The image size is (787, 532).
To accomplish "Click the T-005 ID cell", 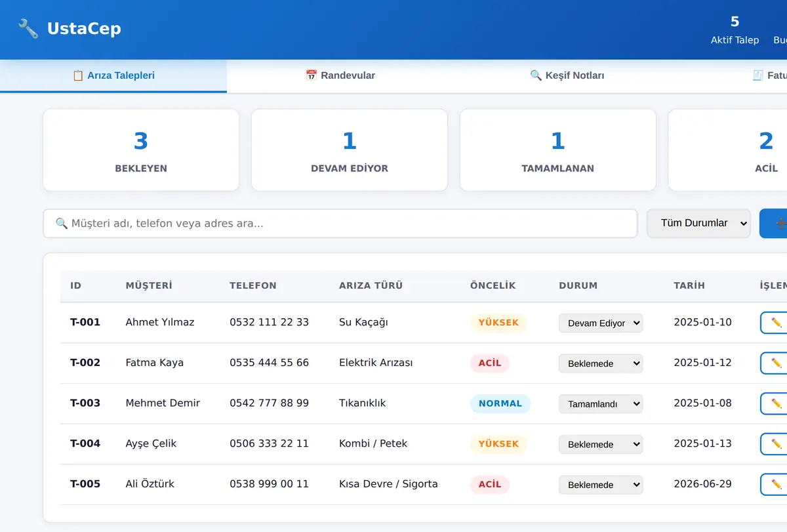I will tap(85, 484).
